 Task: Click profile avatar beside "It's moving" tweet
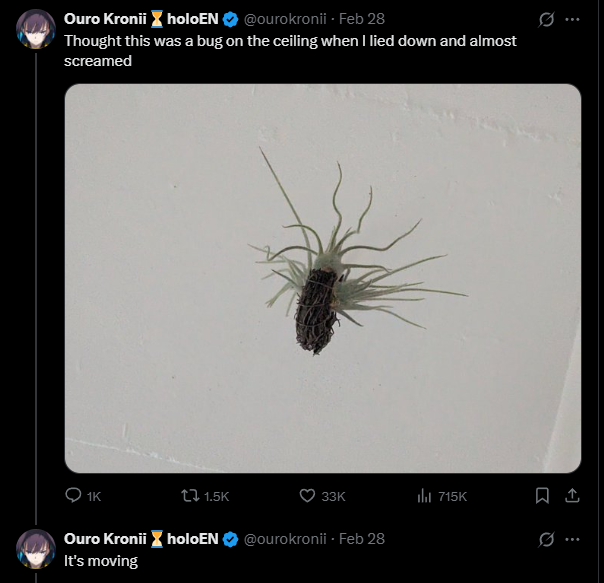[x=36, y=549]
